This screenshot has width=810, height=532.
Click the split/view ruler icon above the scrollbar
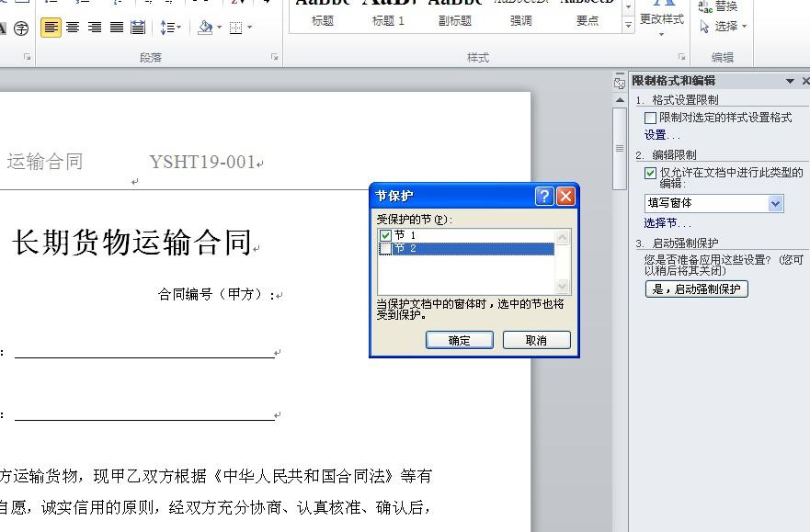[x=620, y=82]
